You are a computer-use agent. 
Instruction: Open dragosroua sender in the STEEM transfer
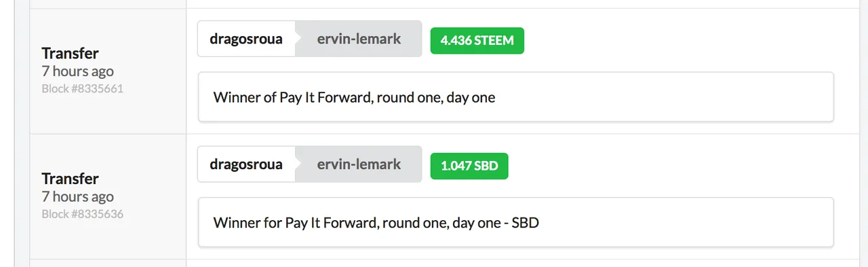pyautogui.click(x=246, y=39)
